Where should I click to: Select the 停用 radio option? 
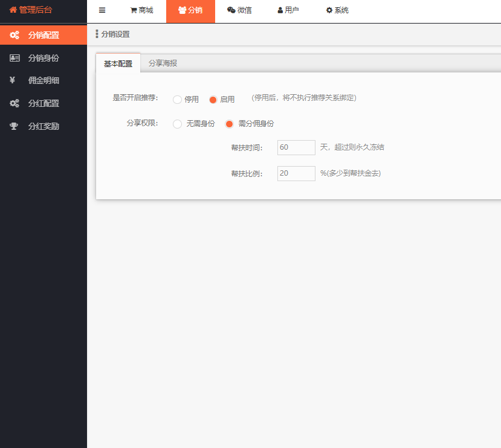[x=178, y=99]
